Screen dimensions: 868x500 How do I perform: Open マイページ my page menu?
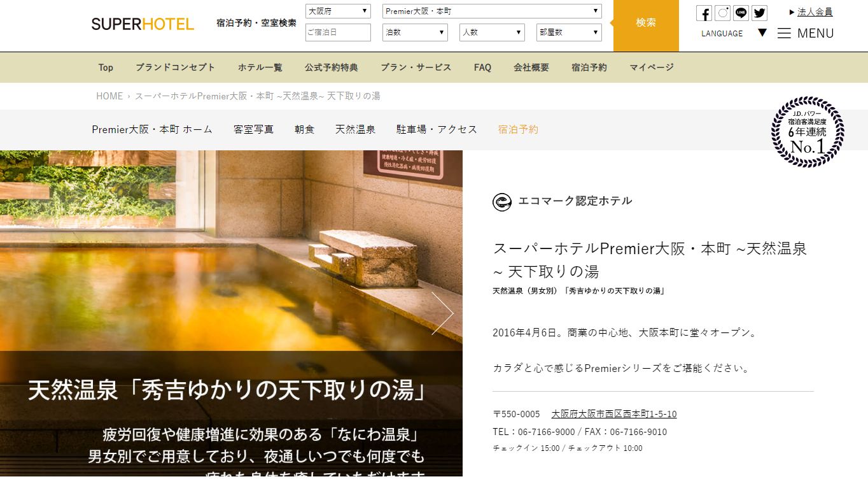point(652,68)
